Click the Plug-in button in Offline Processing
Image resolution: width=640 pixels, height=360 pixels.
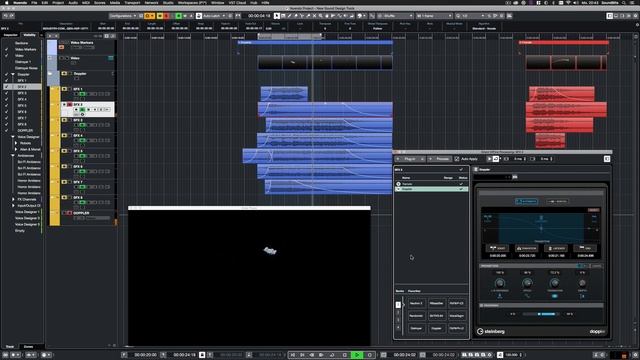[x=410, y=159]
